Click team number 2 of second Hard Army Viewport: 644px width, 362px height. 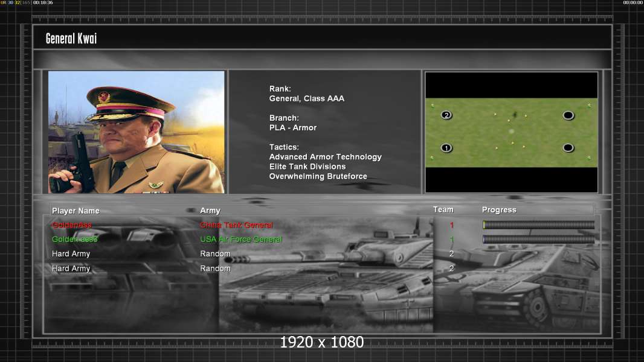click(451, 268)
